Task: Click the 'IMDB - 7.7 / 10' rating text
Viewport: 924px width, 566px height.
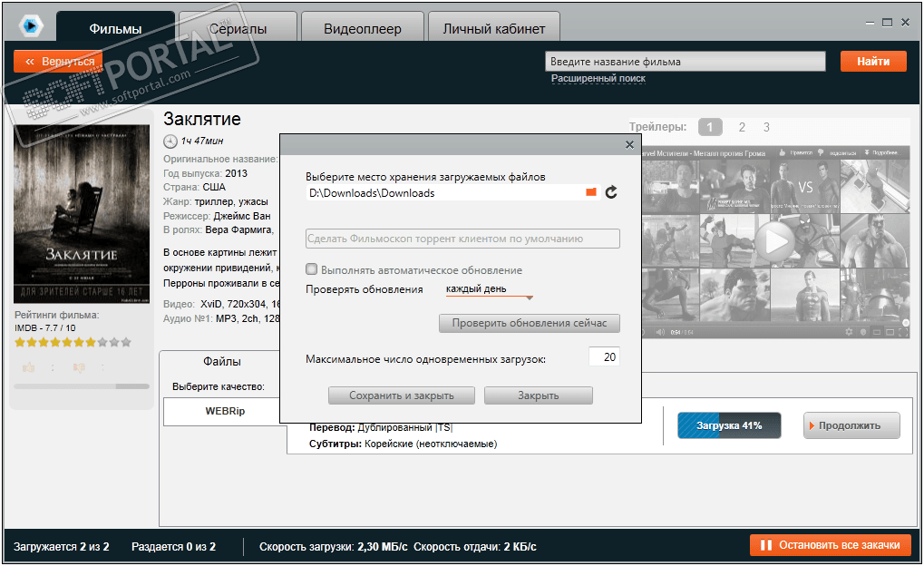Action: tap(45, 327)
